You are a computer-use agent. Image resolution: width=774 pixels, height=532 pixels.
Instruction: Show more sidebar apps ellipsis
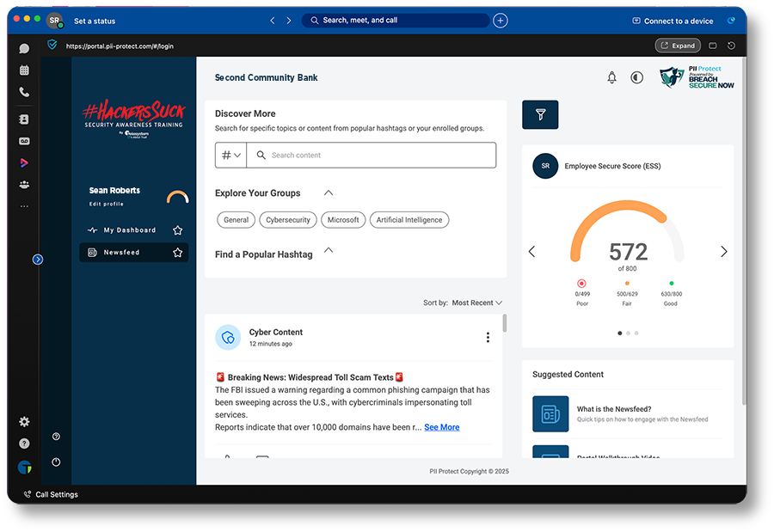pos(24,206)
